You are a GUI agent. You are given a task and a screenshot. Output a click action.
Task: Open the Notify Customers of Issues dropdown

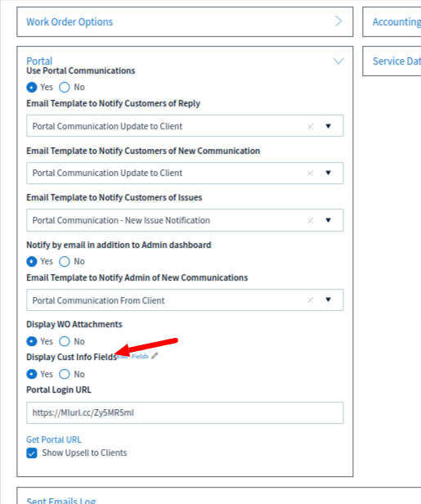point(328,220)
